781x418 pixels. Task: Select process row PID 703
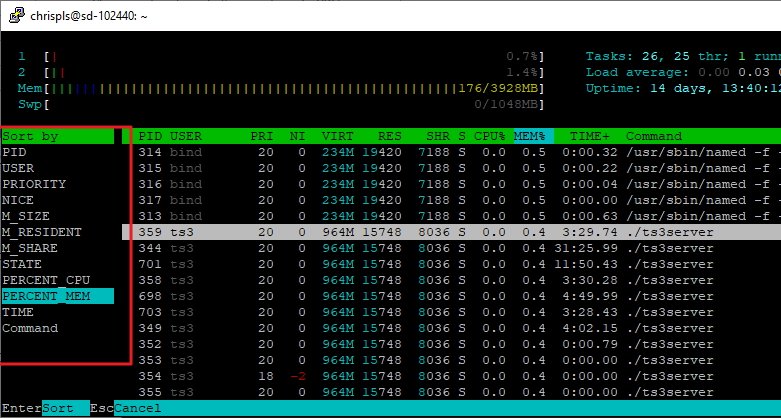coord(451,312)
